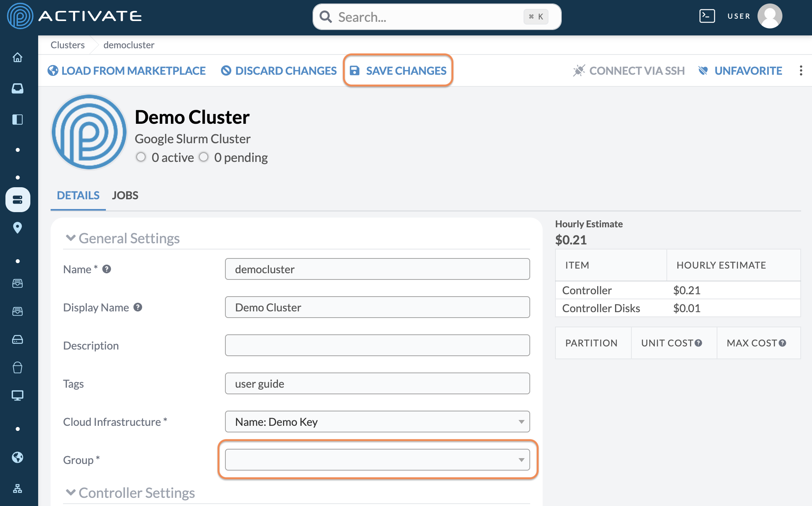Open the upper storage drawer sidebar icon

[18, 283]
